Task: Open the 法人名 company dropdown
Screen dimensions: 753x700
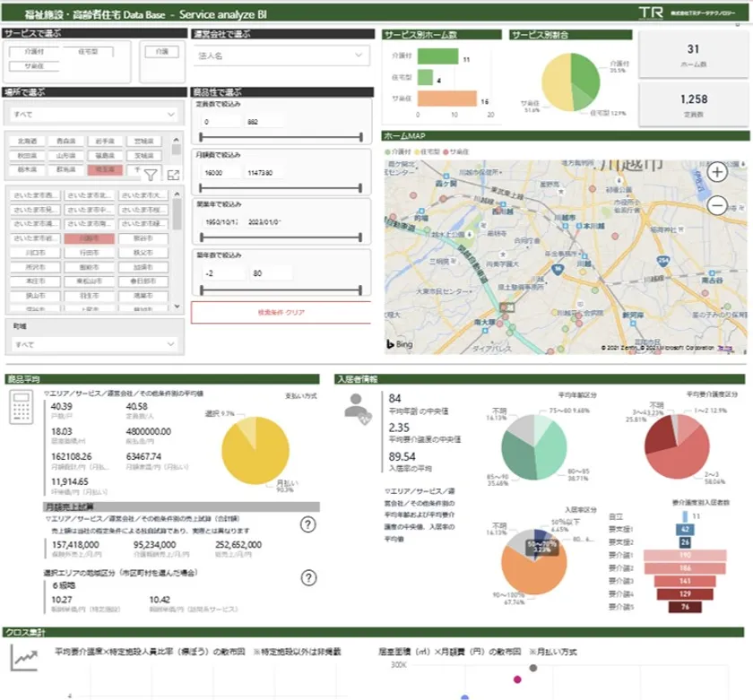Action: [281, 56]
